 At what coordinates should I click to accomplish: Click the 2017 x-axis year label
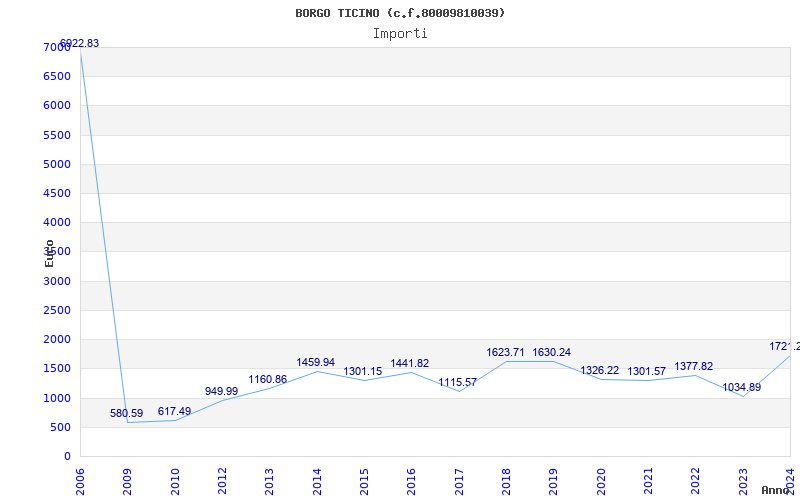click(x=459, y=482)
